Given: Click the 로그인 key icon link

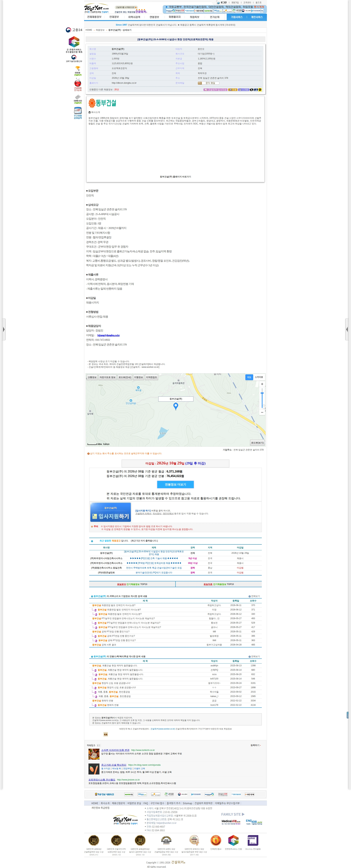Looking at the screenshot, I should tap(222, 2).
